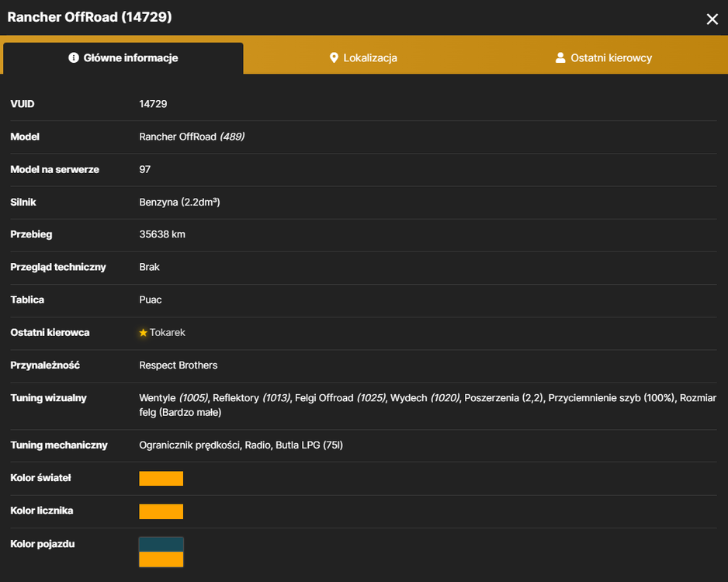Click the model value Rancher OffRoad (489)
728x582 pixels.
tap(192, 137)
